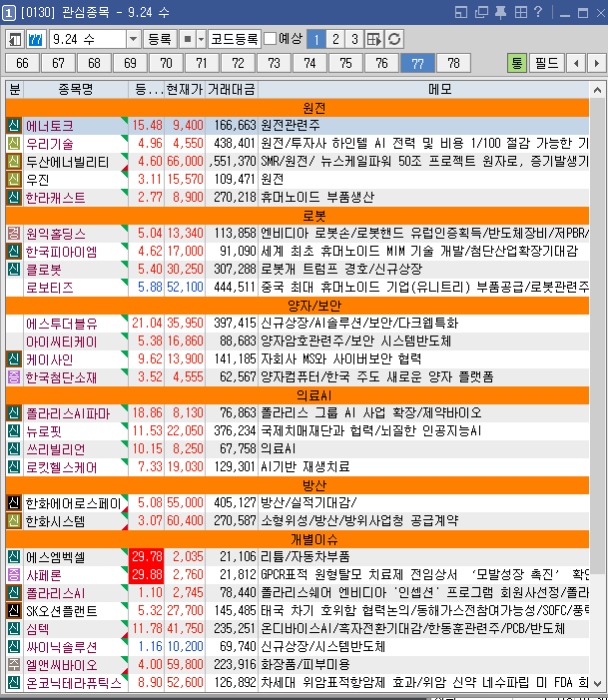Click the purple badge icon beside 샤페론

pos(14,574)
